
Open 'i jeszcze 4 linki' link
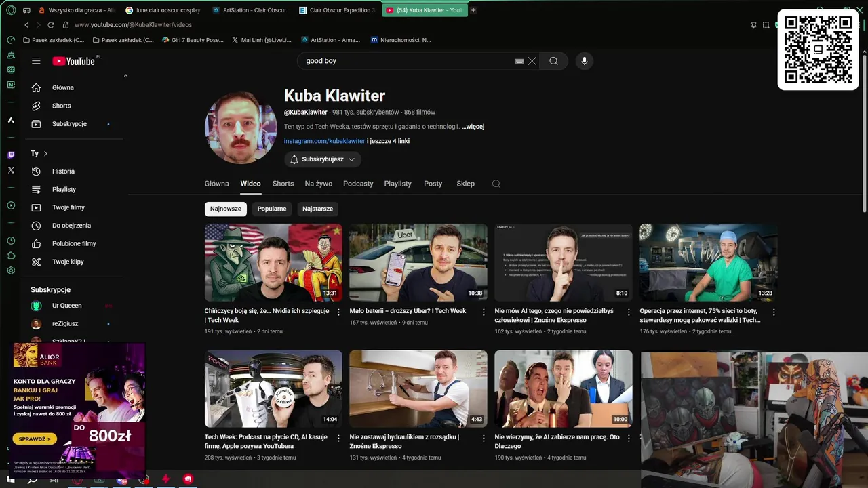(x=388, y=141)
